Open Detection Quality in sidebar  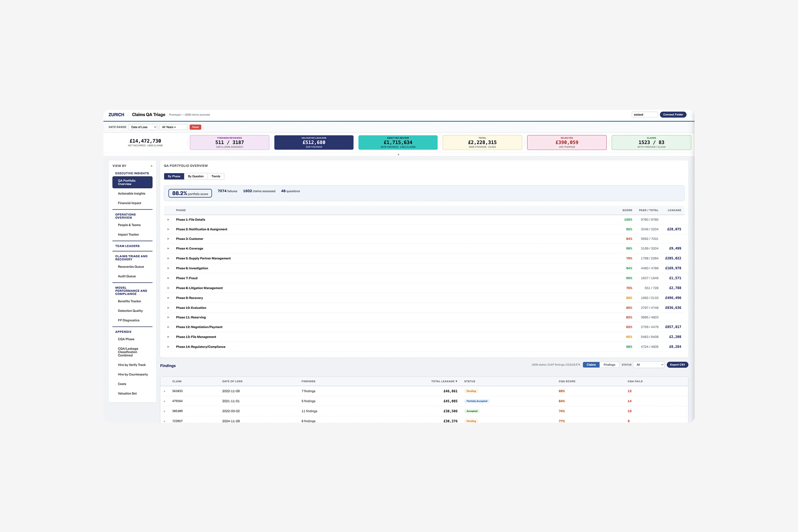tap(130, 311)
